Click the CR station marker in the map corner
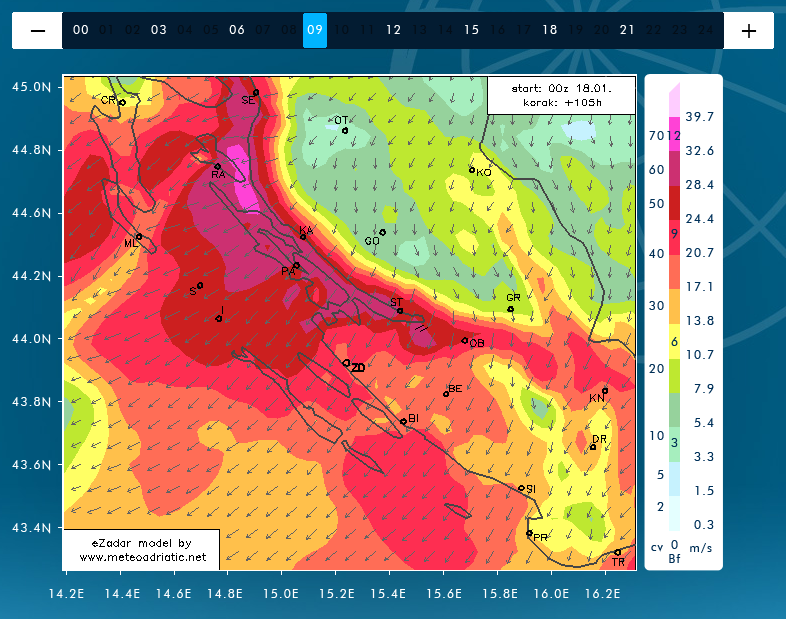786x619 pixels. pos(122,102)
